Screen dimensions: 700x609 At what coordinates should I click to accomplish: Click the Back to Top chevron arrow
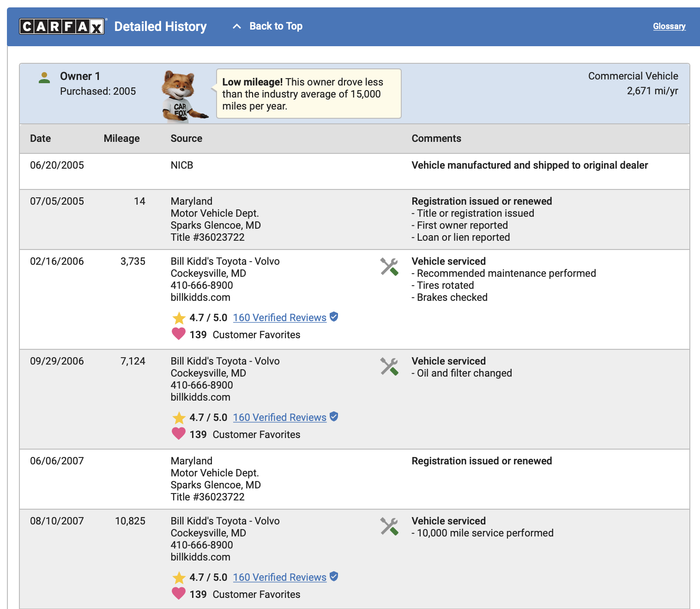click(237, 26)
